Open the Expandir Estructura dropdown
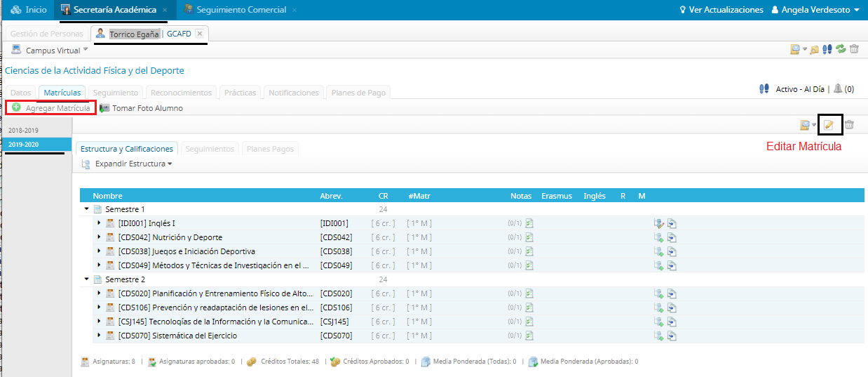This screenshot has width=868, height=377. point(133,164)
